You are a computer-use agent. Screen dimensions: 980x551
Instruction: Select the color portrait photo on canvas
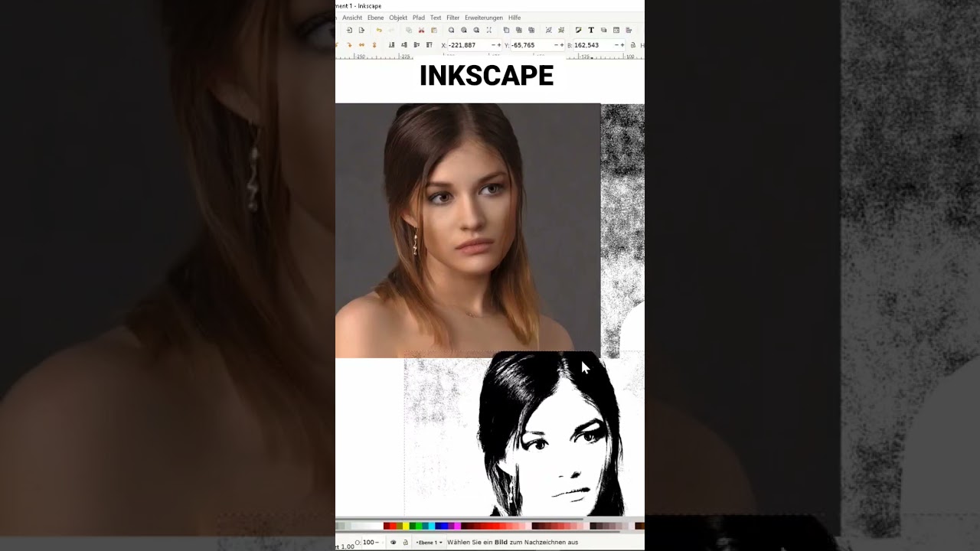click(x=468, y=230)
